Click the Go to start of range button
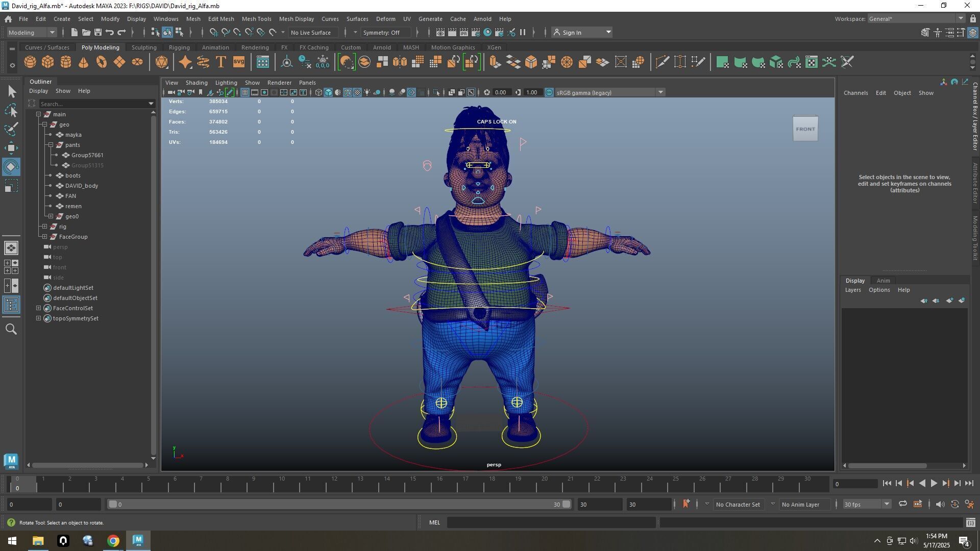The image size is (980, 551). pos(887,483)
